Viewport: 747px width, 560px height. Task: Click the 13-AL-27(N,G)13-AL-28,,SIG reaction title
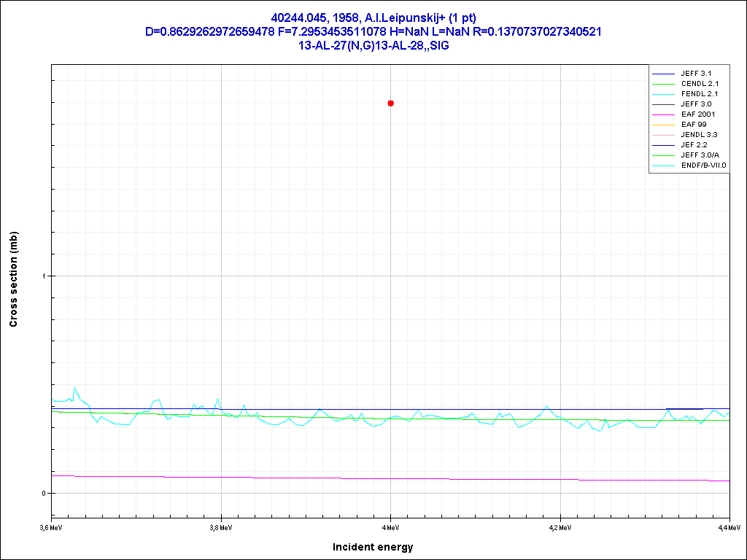pos(373,44)
